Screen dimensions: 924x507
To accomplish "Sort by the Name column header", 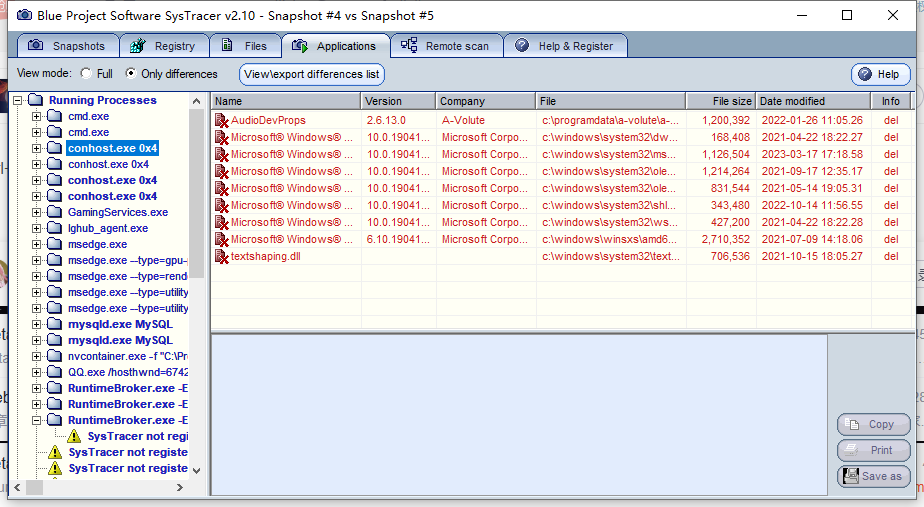I will pyautogui.click(x=286, y=101).
